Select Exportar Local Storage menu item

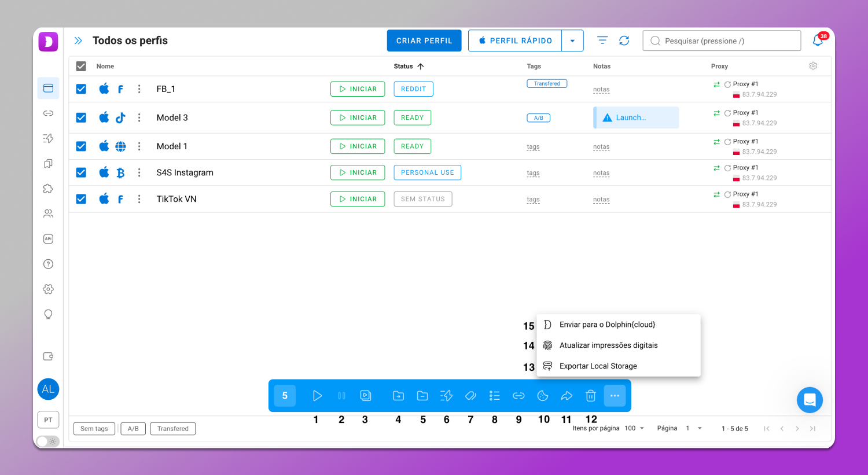coord(598,366)
